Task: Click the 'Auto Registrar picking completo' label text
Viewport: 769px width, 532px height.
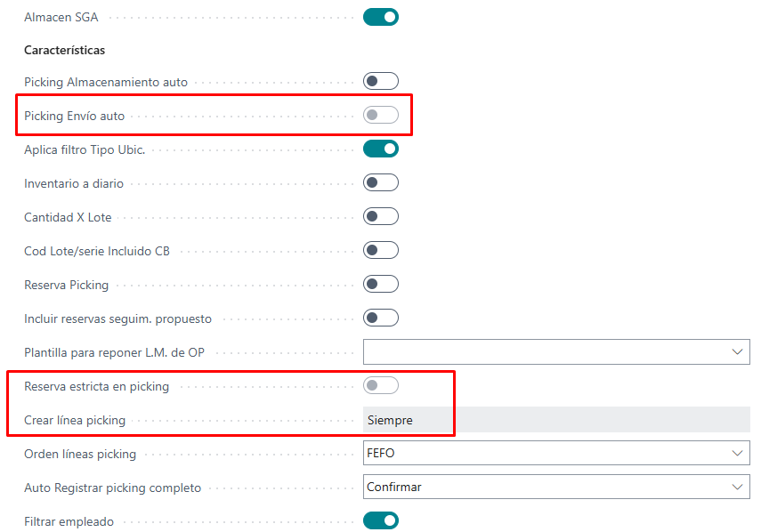Action: click(113, 488)
